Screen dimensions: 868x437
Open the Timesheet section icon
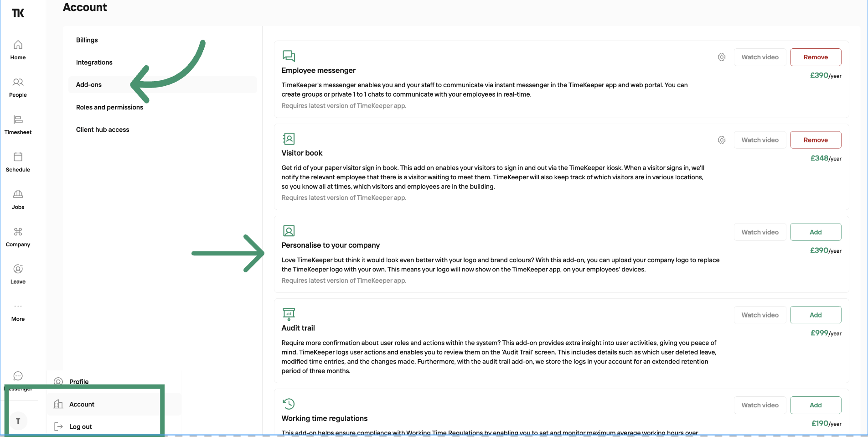click(18, 120)
